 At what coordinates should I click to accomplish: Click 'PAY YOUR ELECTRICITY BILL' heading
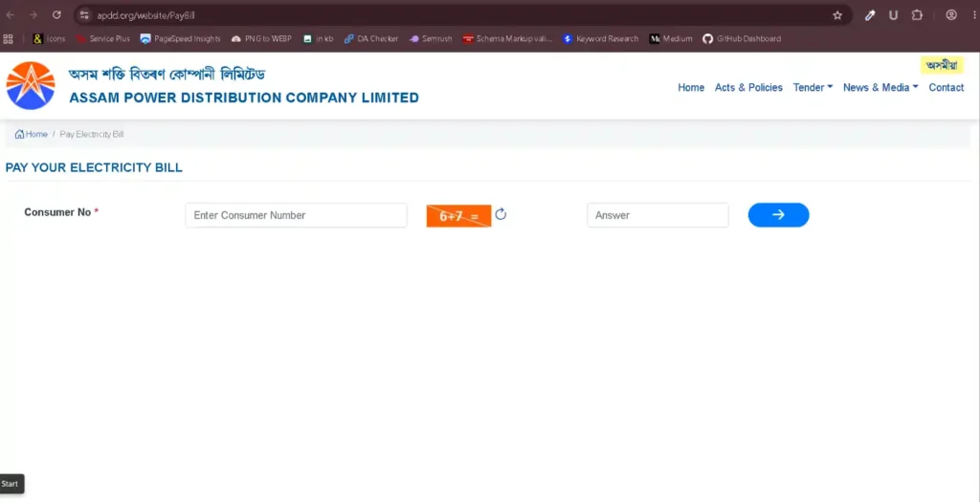[x=94, y=168]
